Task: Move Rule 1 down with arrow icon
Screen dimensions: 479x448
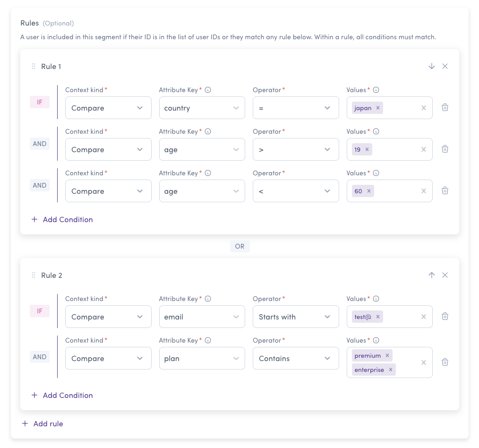Action: click(x=431, y=66)
